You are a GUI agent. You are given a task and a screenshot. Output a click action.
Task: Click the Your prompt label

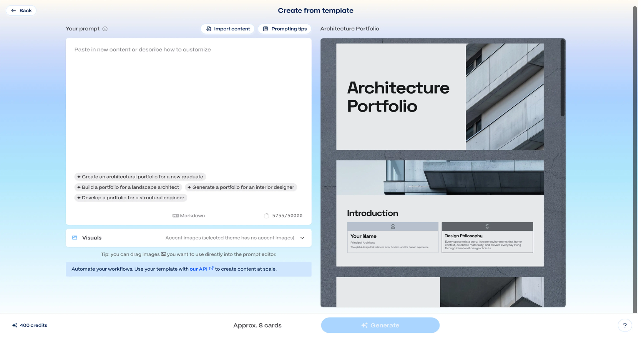click(x=82, y=29)
